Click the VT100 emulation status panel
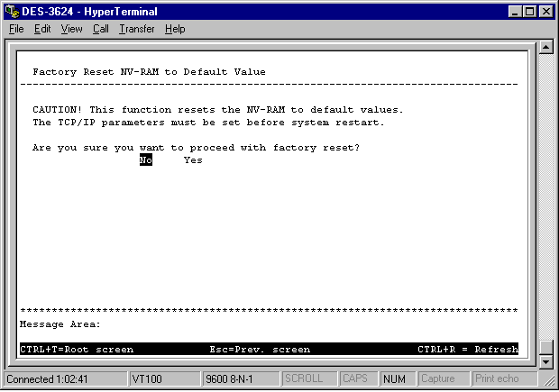Image resolution: width=559 pixels, height=392 pixels. [x=163, y=378]
